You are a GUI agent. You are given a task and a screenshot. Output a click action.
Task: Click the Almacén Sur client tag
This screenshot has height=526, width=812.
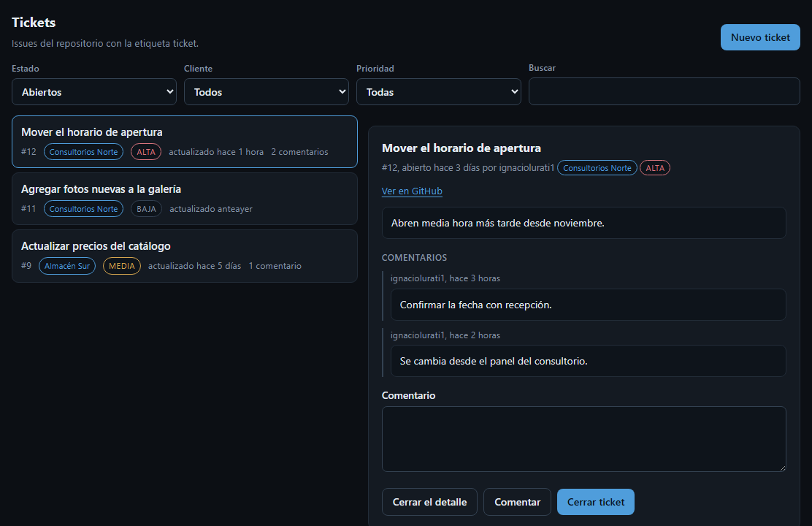(66, 266)
